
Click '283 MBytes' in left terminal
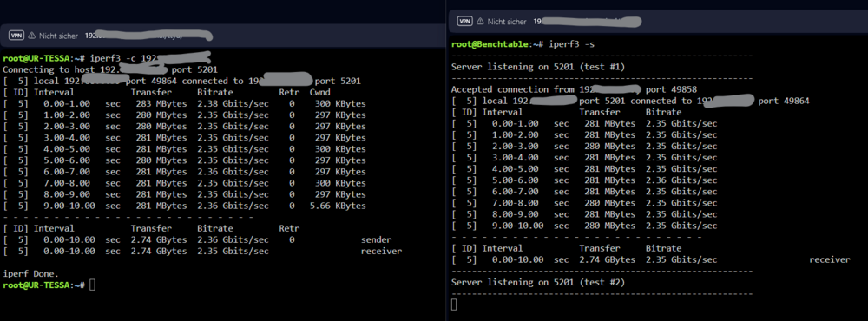point(161,103)
